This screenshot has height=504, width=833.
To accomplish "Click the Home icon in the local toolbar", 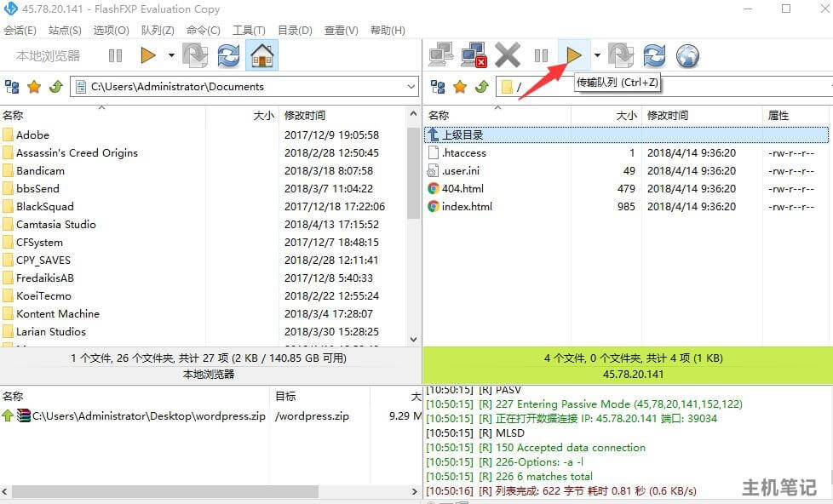I will point(261,54).
